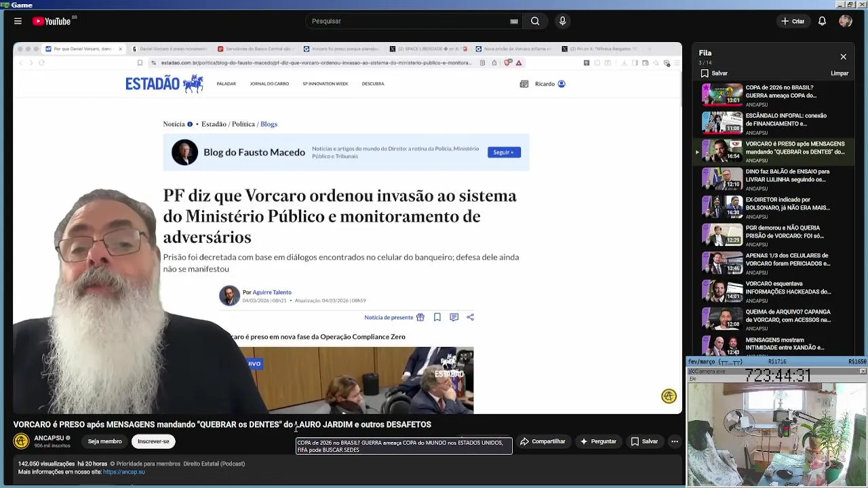This screenshot has height=488, width=868.
Task: Go to YouTube home via logo
Action: click(52, 21)
